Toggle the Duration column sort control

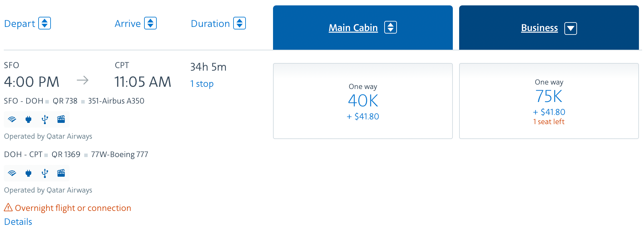pyautogui.click(x=240, y=23)
